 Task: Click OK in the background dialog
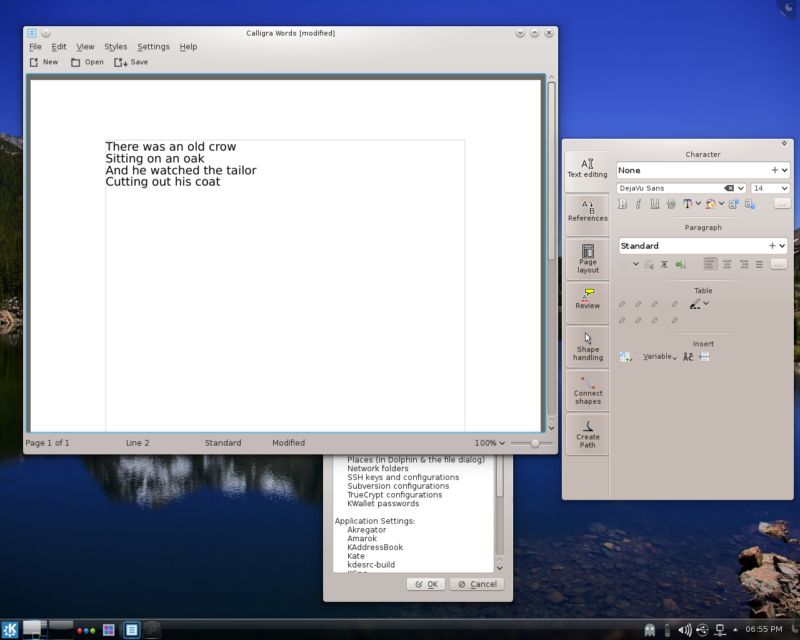point(426,584)
